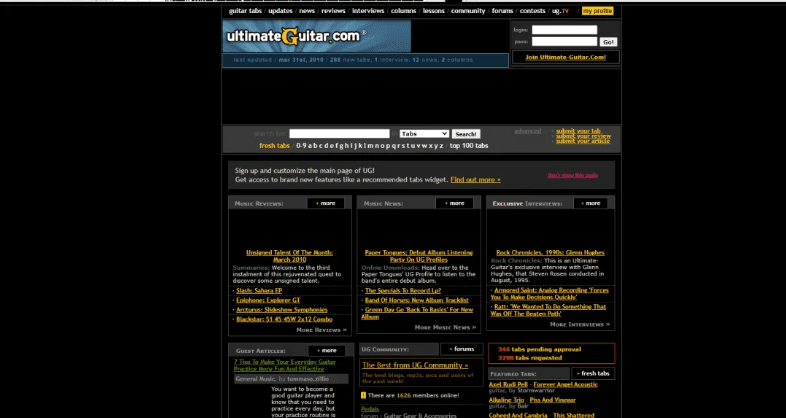786x418 pixels.
Task: Open the lessons navigation link
Action: 434,11
